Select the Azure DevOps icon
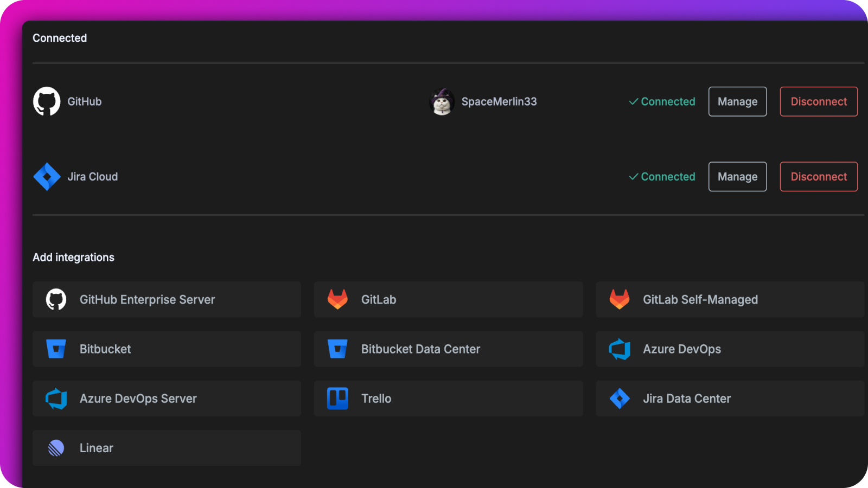The height and width of the screenshot is (488, 868). [620, 349]
